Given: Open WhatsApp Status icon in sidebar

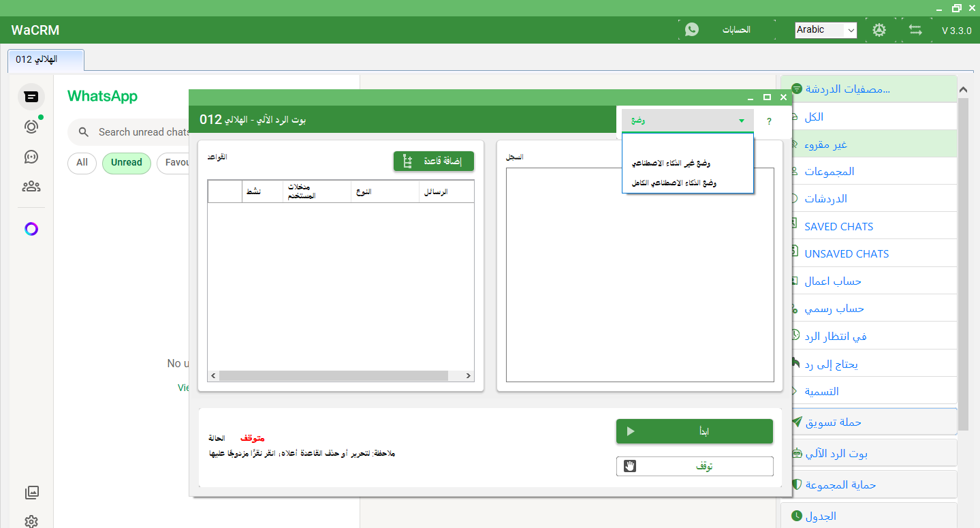Looking at the screenshot, I should [x=31, y=126].
